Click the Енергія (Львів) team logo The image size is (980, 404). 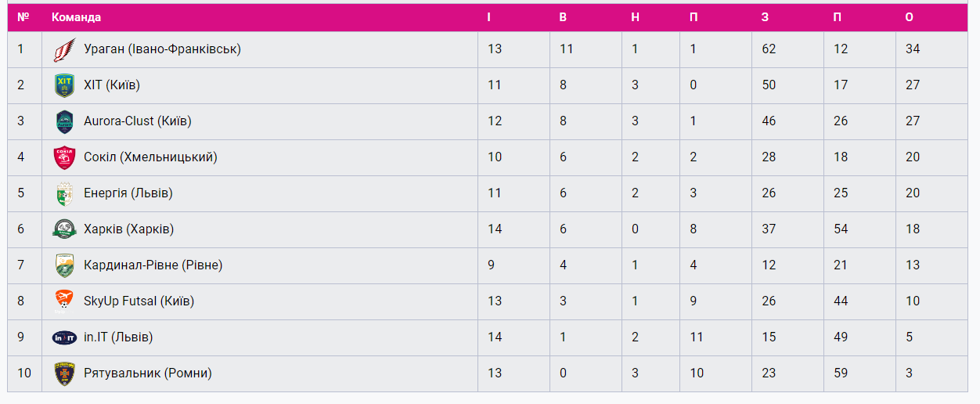coord(64,193)
